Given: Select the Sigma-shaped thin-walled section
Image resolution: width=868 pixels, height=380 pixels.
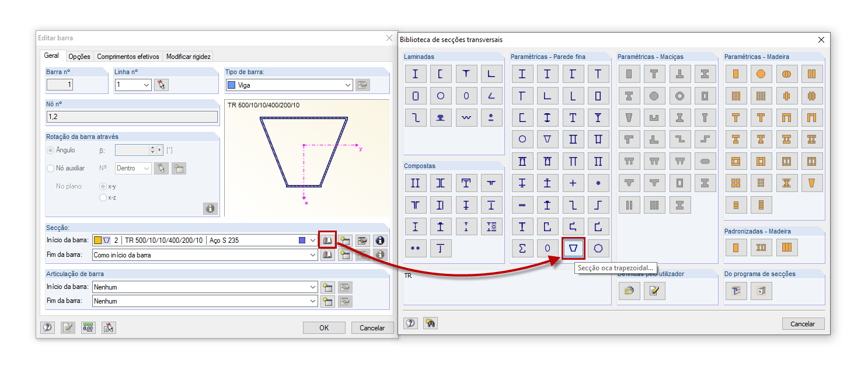Looking at the screenshot, I should click(522, 248).
